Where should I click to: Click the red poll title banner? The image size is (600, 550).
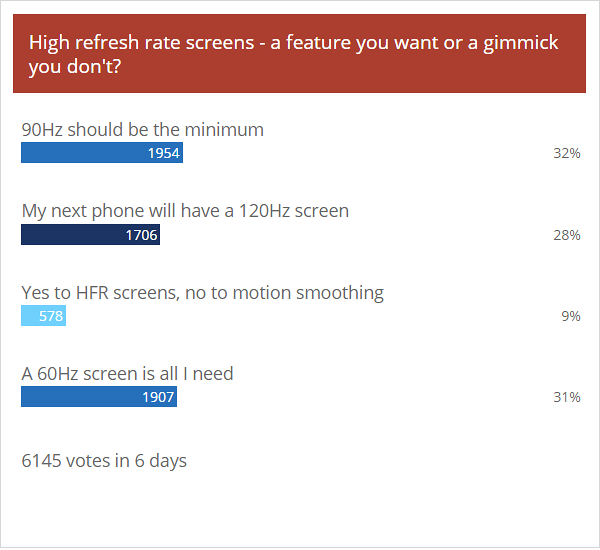point(299,54)
